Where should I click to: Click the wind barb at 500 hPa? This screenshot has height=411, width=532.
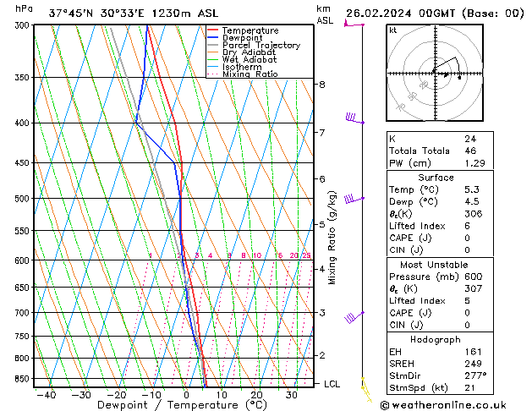(350, 198)
